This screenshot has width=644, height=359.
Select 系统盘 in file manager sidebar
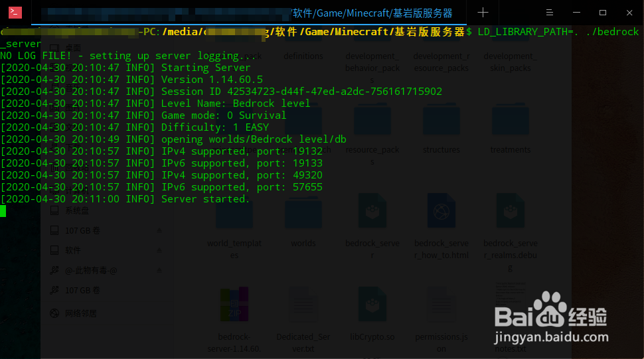[x=77, y=210]
